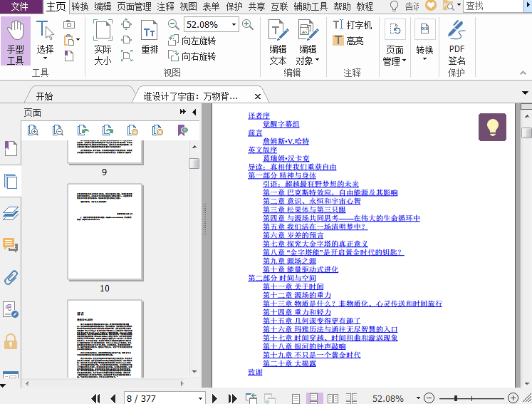Enable continuous page view mode
532x404 pixels.
tap(314, 398)
